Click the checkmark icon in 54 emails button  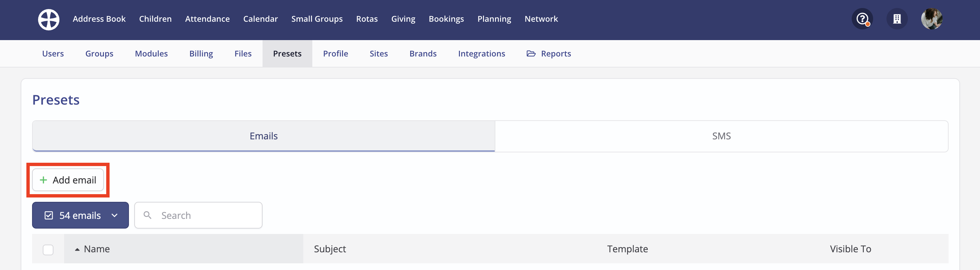tap(49, 216)
